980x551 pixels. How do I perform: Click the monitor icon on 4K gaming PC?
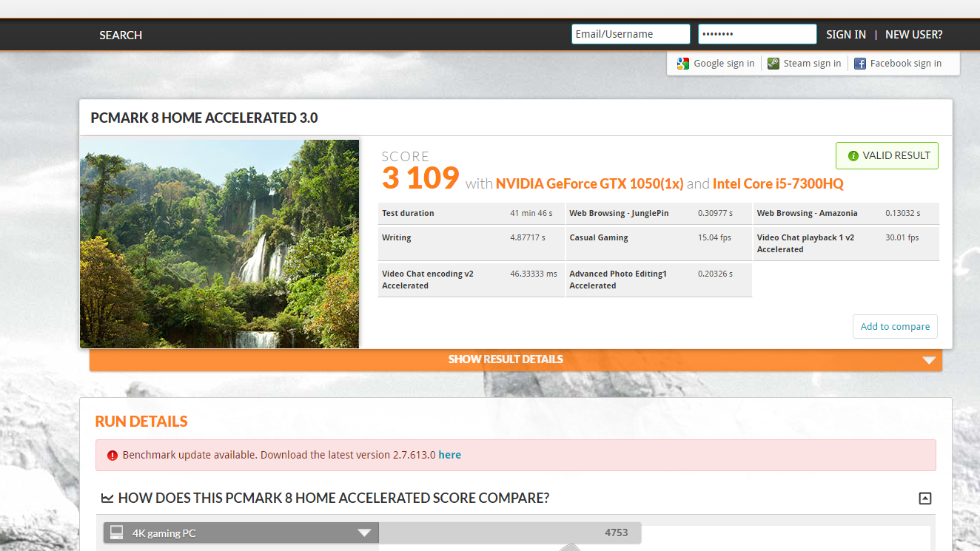(116, 533)
